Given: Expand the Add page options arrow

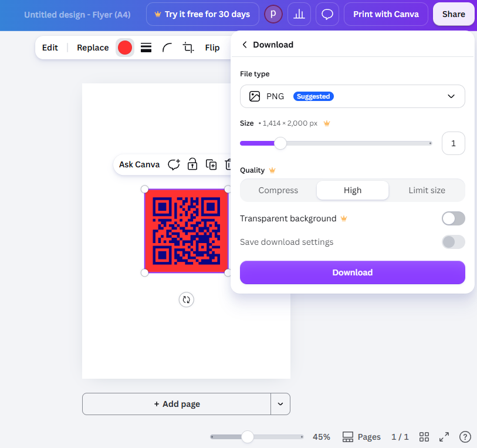Looking at the screenshot, I should pos(280,404).
